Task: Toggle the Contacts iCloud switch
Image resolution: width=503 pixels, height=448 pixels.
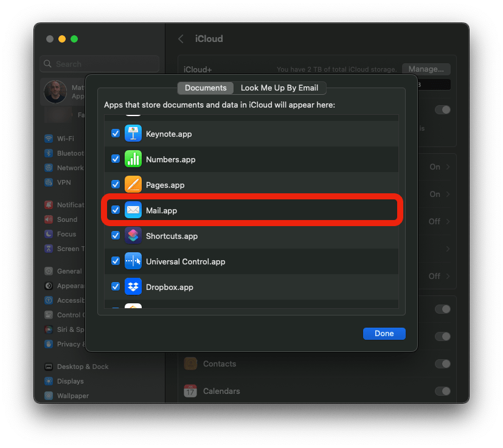Action: [442, 364]
